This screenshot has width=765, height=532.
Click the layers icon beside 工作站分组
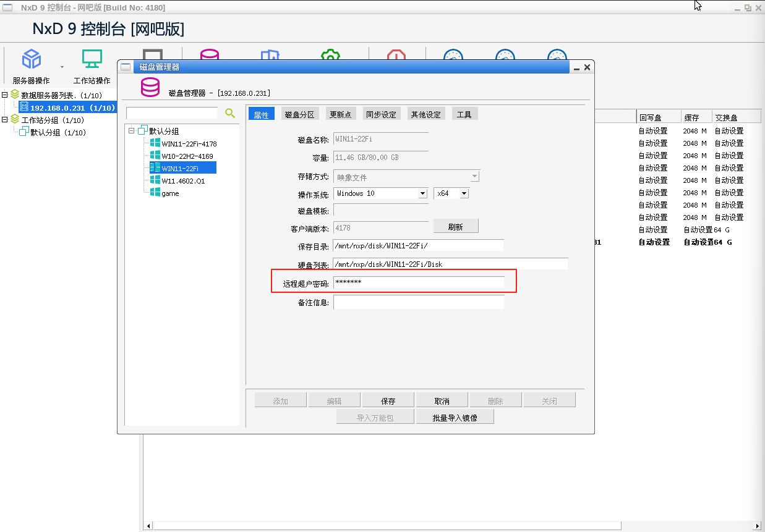tap(15, 120)
